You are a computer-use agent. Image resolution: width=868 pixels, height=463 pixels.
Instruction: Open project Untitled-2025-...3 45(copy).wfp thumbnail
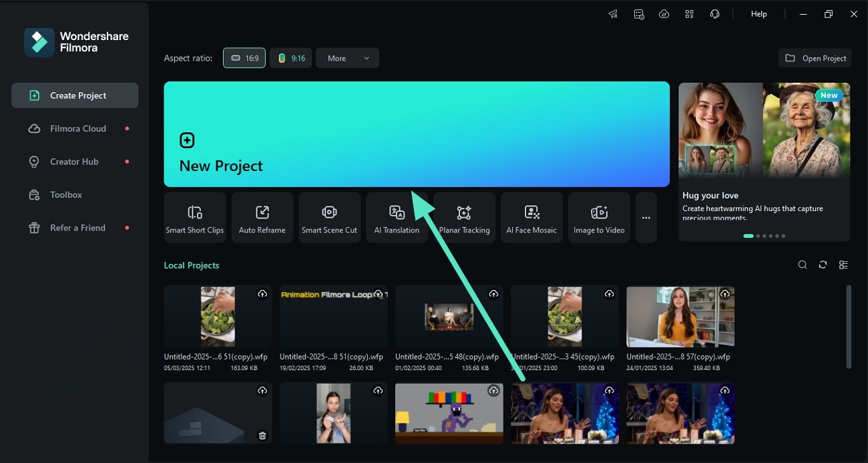coord(565,316)
